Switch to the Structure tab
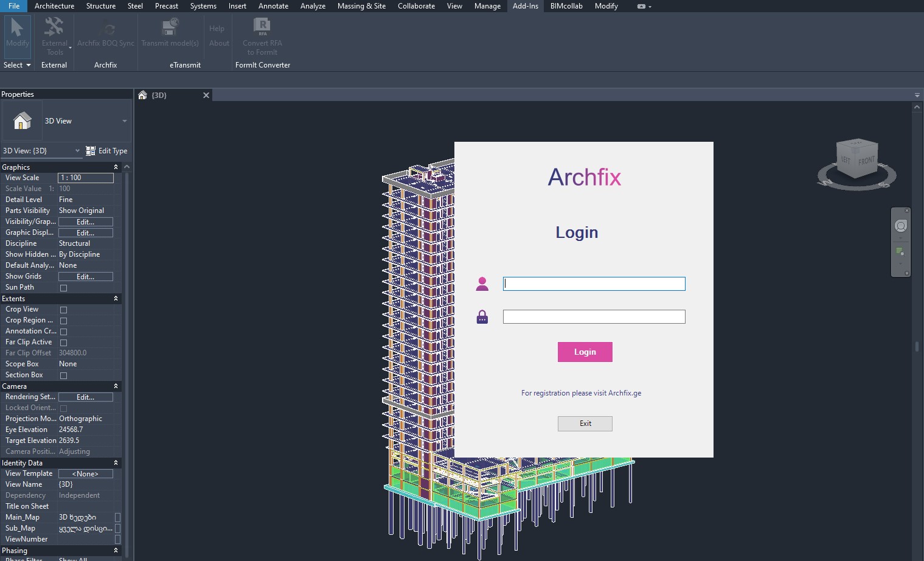Screen dimensions: 924x561 point(101,6)
